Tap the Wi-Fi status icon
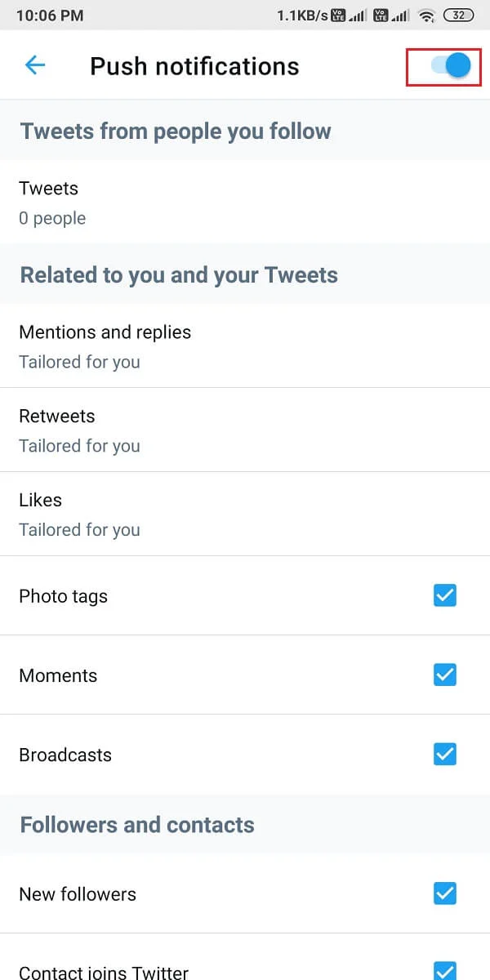Screen dimensions: 490x980 tap(425, 16)
